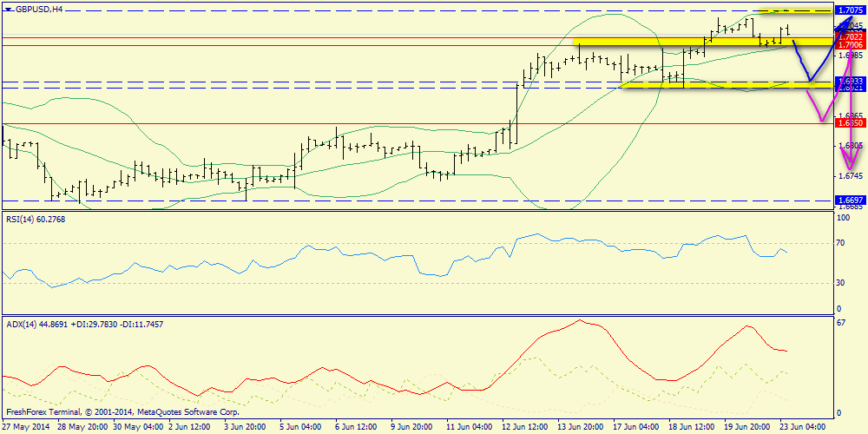The height and width of the screenshot is (434, 868).
Task: Click the 11 Jun 04:00 time label
Action: click(469, 427)
